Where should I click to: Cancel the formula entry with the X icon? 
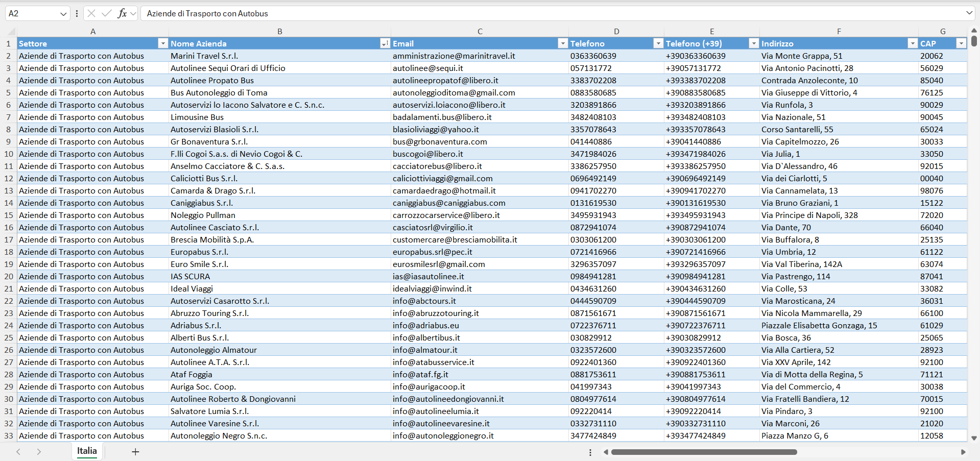click(91, 13)
